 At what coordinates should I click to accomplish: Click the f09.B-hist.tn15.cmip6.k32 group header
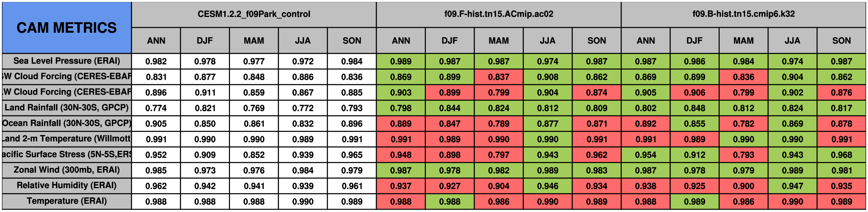pyautogui.click(x=743, y=14)
